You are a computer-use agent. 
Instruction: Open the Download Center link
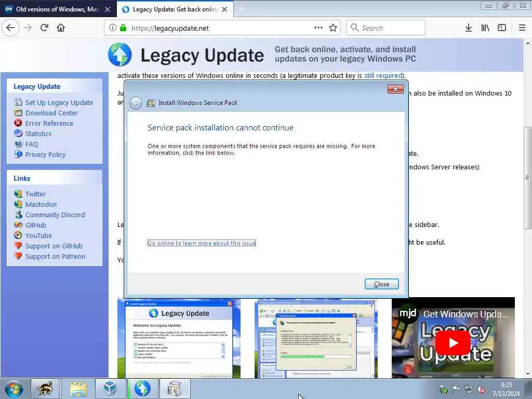(x=51, y=113)
